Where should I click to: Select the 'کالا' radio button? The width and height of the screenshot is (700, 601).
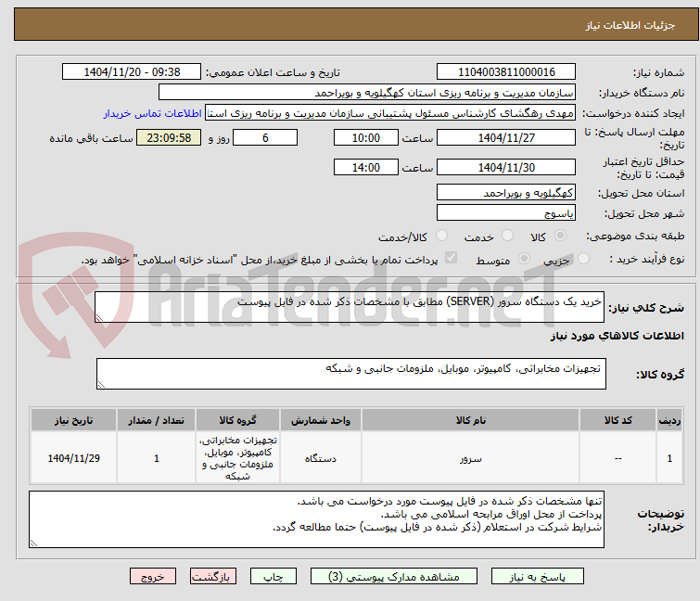[560, 236]
